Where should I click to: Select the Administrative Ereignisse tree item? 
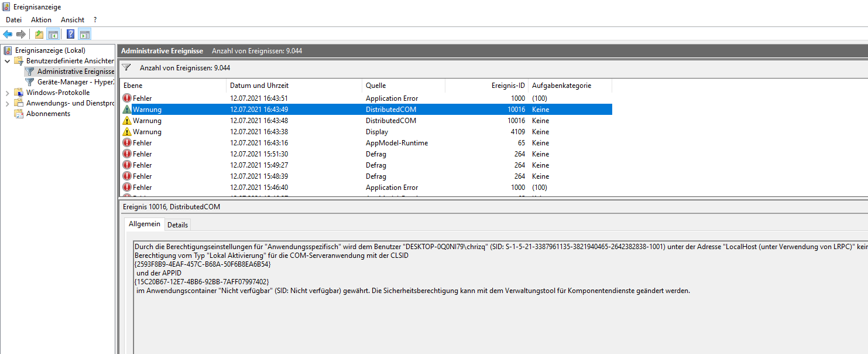pos(76,72)
